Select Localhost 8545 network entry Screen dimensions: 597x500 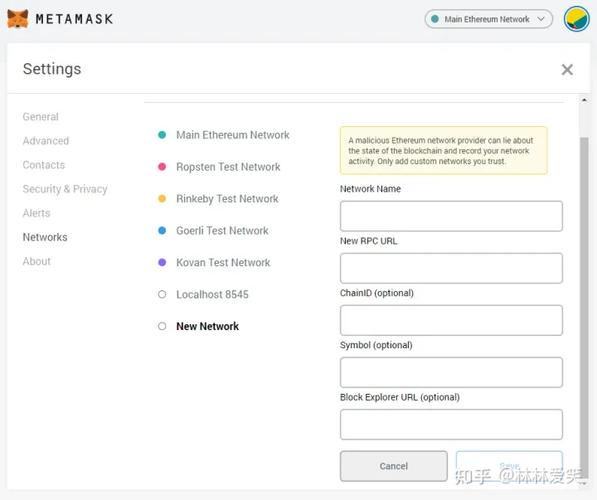pos(203,294)
